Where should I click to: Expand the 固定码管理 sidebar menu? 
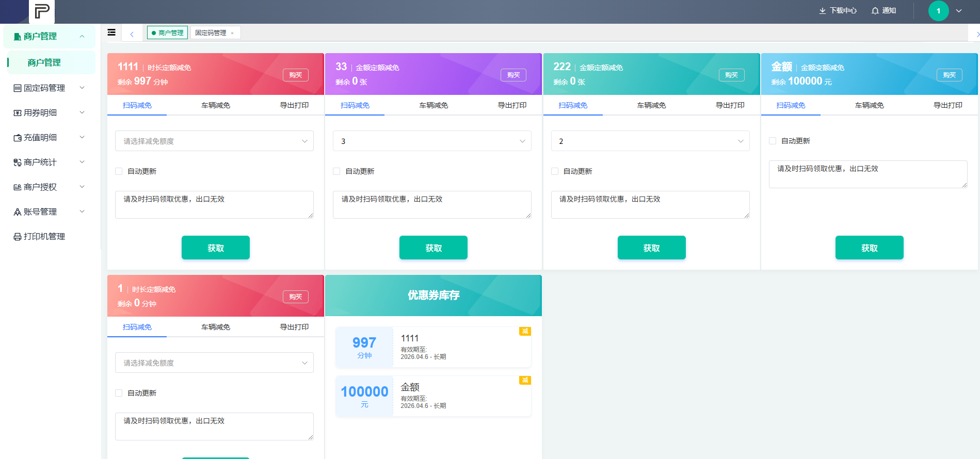coord(82,88)
